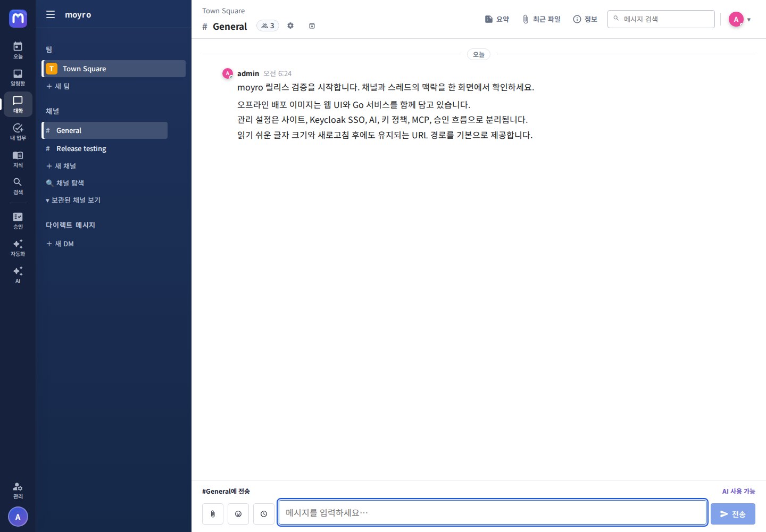Open the 지식 knowledge icon

[18, 159]
